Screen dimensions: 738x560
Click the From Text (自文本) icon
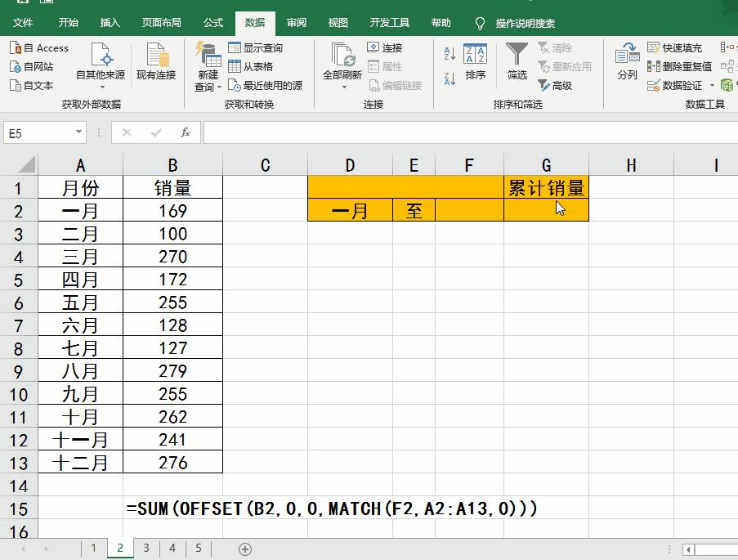tap(31, 84)
